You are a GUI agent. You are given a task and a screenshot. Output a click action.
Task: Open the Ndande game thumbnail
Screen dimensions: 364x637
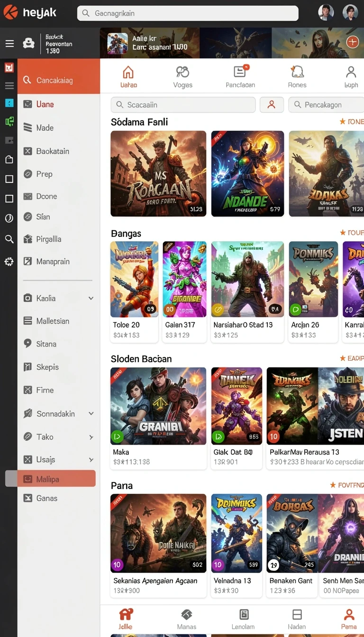coord(247,174)
